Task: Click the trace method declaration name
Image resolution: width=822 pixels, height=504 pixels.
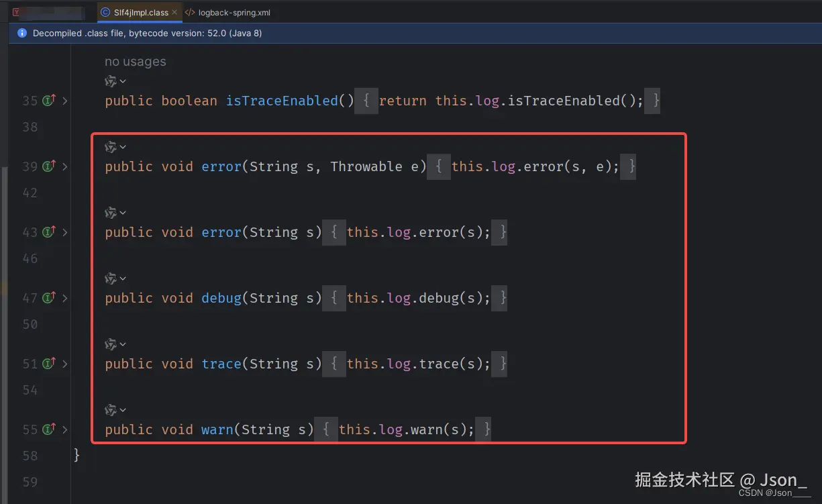Action: 221,364
